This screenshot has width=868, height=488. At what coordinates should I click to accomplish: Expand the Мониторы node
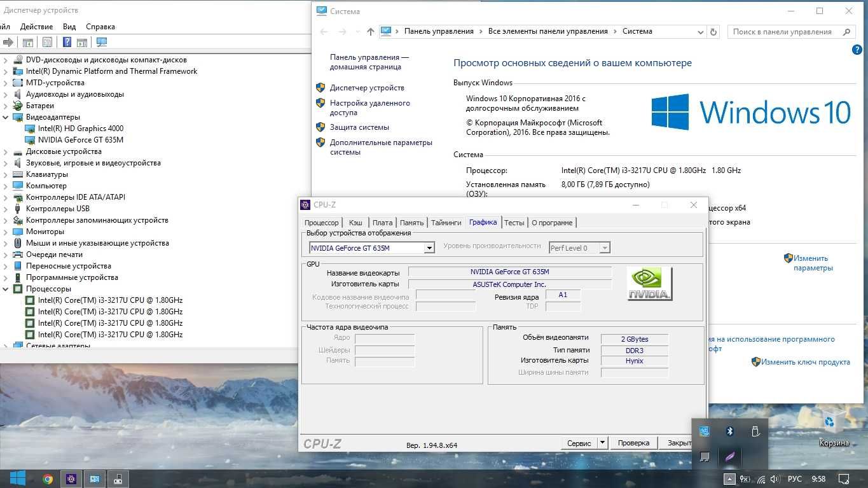click(6, 232)
